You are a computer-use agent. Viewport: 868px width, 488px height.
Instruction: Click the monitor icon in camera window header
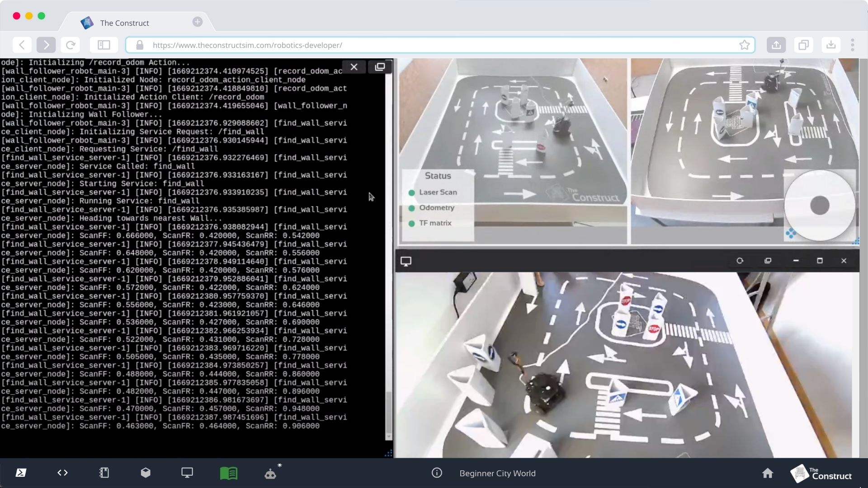tap(406, 261)
